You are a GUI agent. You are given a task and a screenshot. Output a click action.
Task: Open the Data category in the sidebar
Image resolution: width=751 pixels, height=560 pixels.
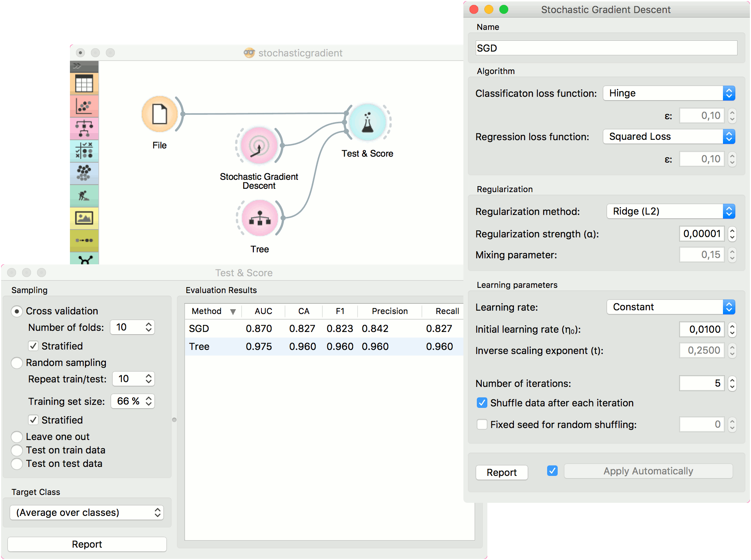click(x=84, y=84)
